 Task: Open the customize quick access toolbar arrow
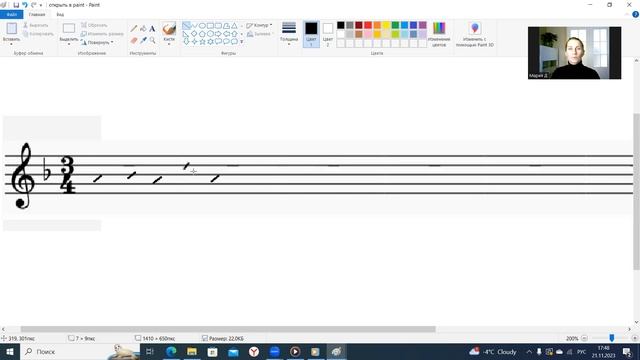(41, 5)
